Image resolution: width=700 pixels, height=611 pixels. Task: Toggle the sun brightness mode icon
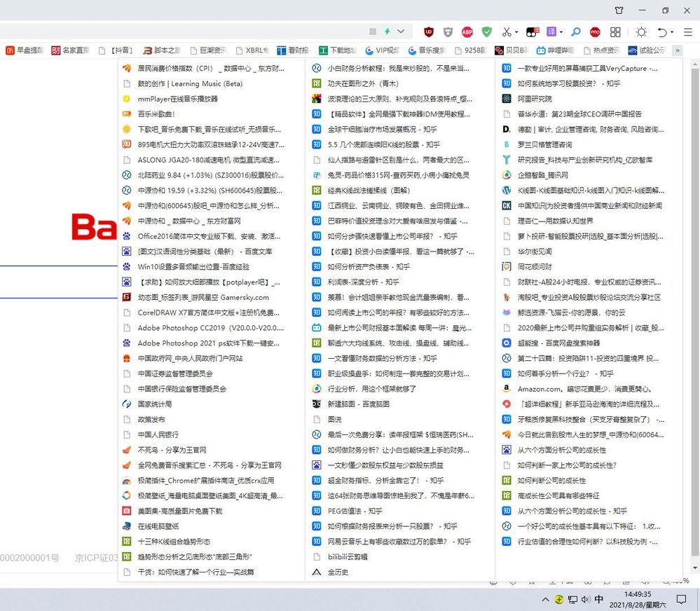pos(642,32)
